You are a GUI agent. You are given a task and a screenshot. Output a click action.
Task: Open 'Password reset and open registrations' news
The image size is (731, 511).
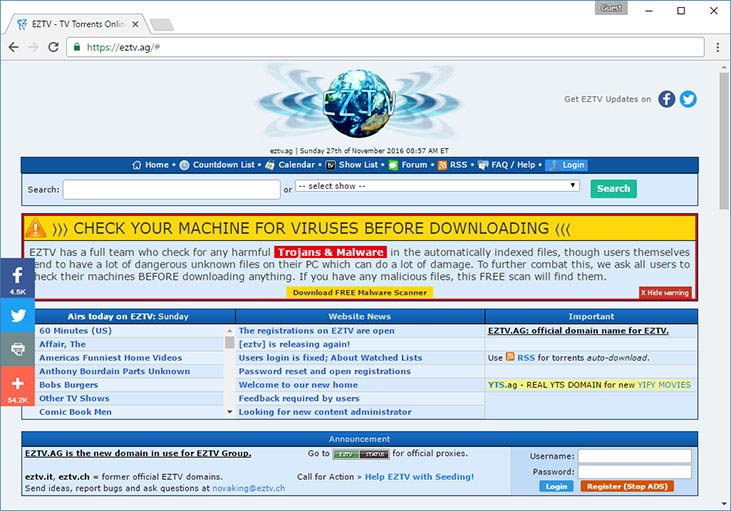[x=325, y=371]
